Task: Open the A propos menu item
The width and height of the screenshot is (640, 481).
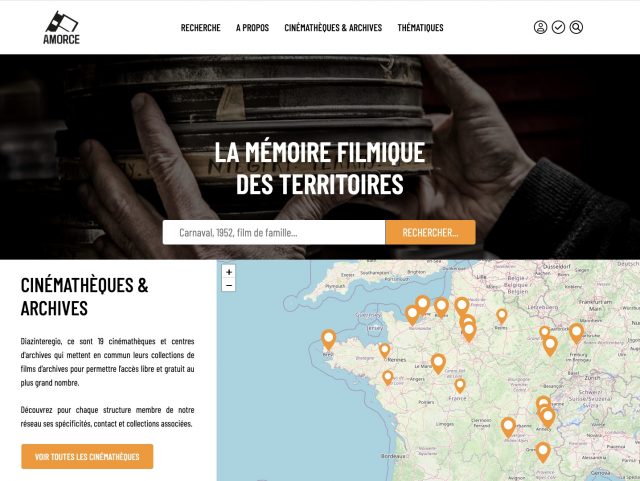Action: coord(252,27)
